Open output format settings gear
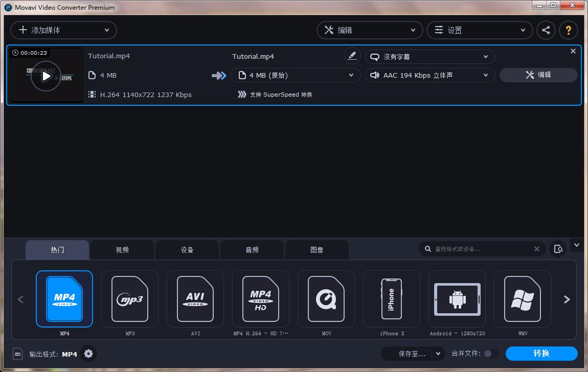Screen dimensions: 588x372 88,354
